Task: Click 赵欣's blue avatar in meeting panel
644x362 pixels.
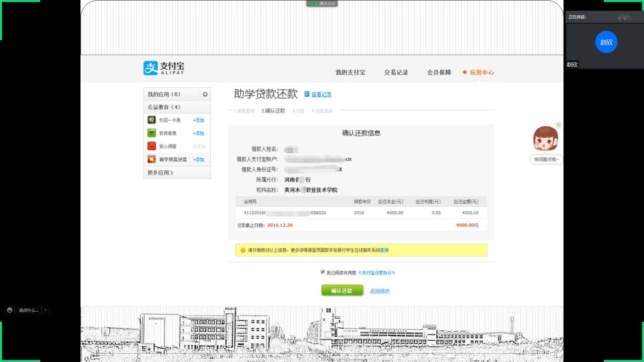Action: (x=606, y=42)
